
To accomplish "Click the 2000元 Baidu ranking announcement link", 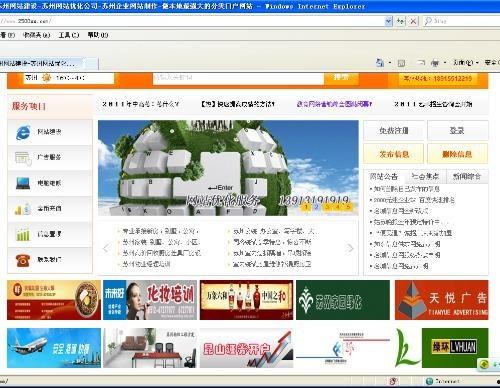I will pos(414,200).
